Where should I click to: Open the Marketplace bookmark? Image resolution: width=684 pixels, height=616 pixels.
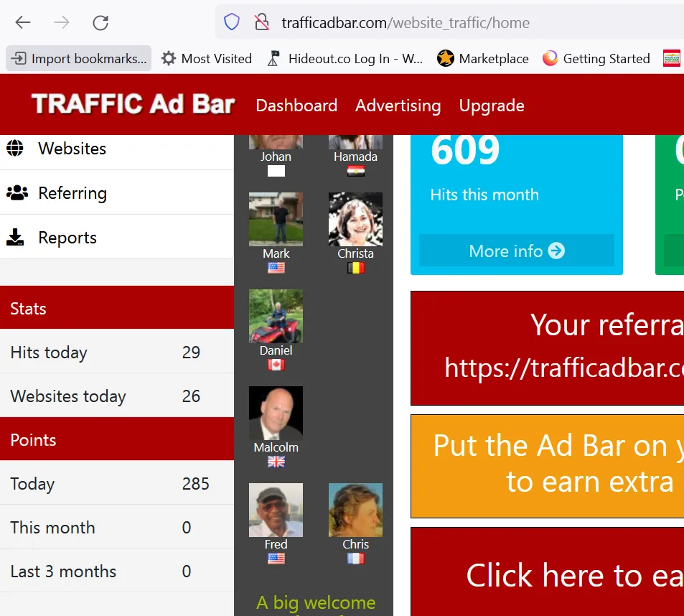(483, 58)
